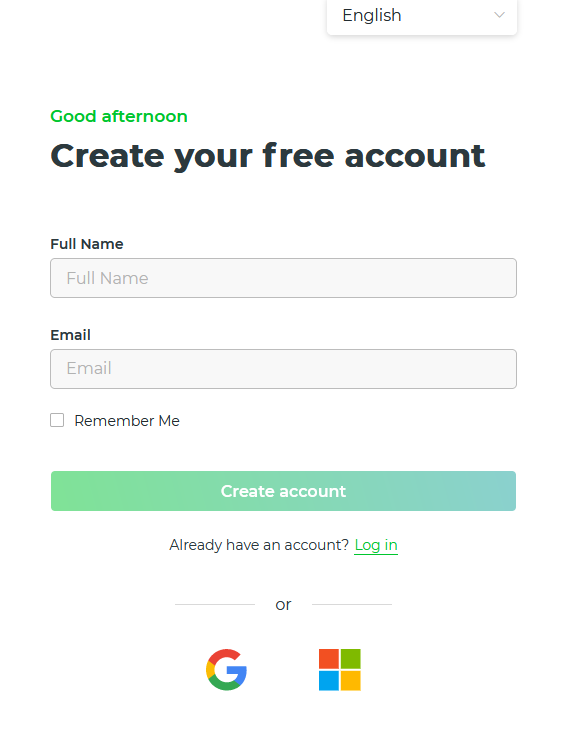Screen dimensions: 584x736
Task: Click the blue square of Microsoft logo
Action: point(329,681)
